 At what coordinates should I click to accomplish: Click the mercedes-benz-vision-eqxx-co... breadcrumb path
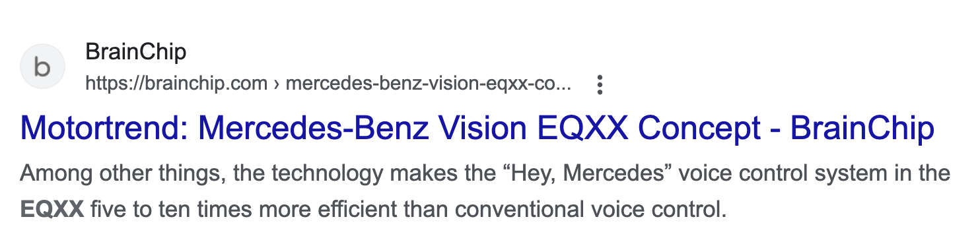[x=429, y=84]
